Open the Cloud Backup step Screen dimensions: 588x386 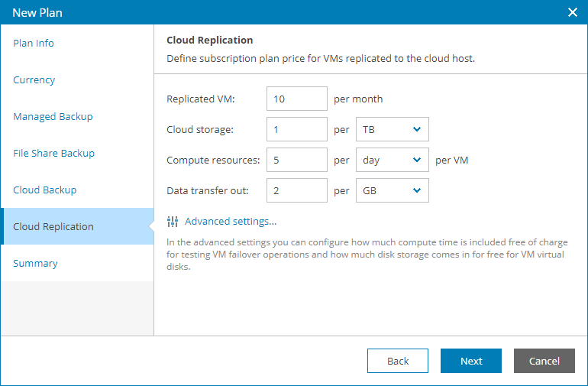[44, 190]
